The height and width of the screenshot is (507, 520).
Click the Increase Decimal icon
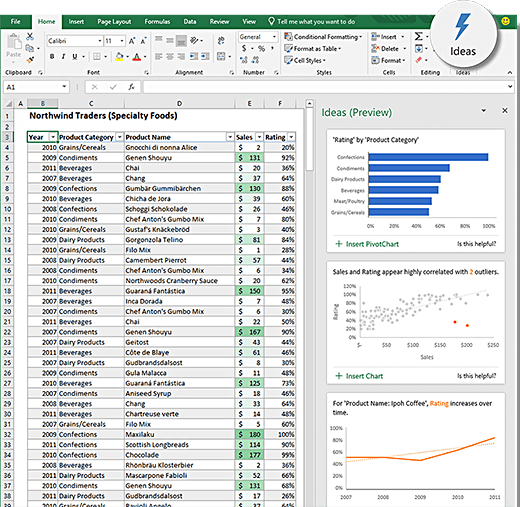(x=244, y=60)
